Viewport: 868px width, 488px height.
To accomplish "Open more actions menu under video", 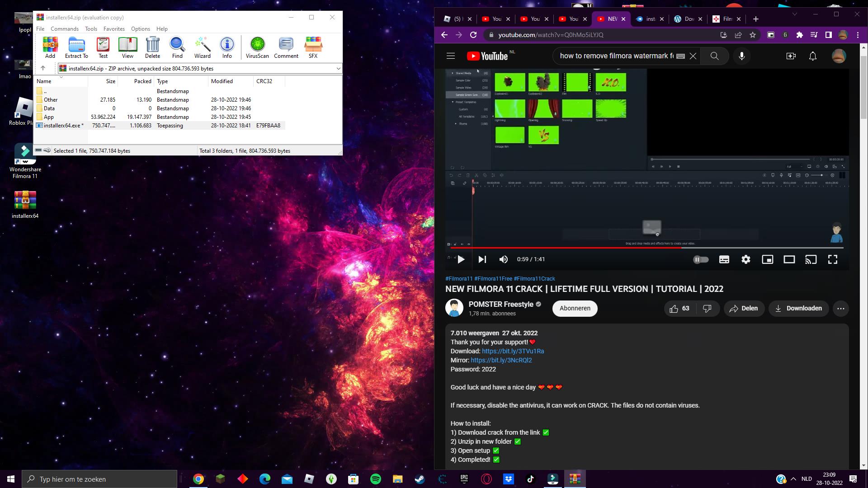I will click(840, 309).
